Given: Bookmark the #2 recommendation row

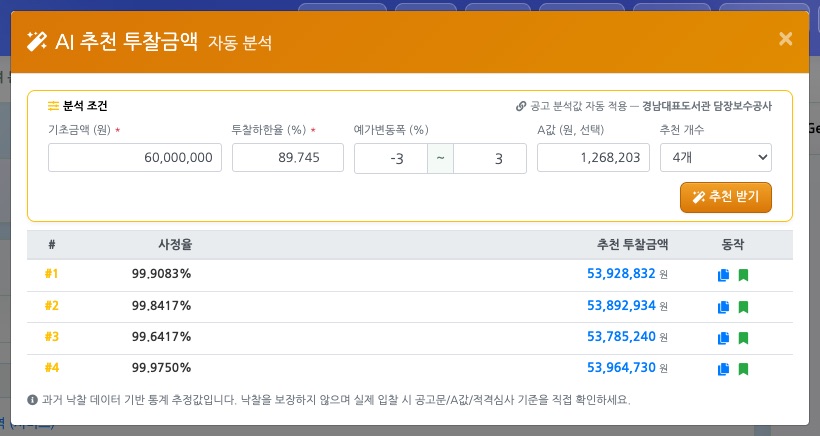Looking at the screenshot, I should [743, 307].
